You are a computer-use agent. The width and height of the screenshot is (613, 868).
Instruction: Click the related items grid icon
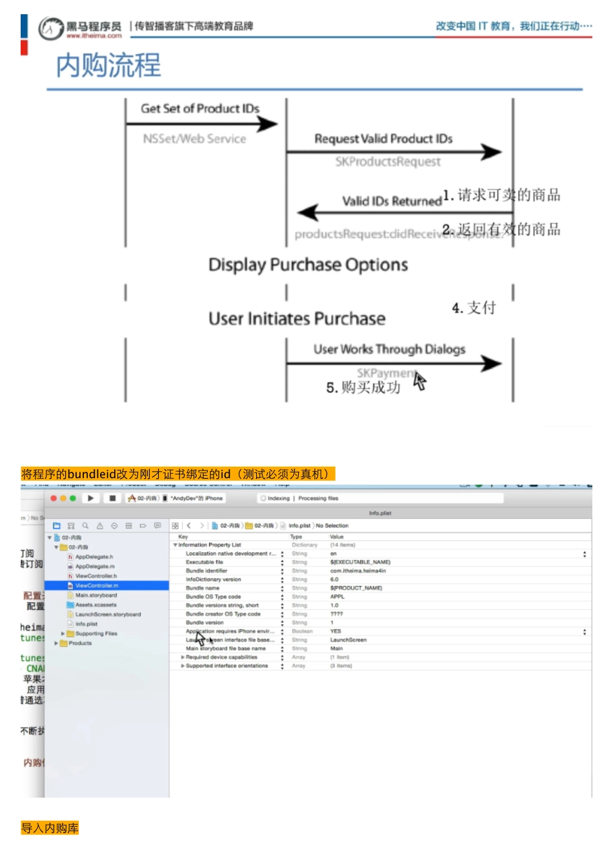pyautogui.click(x=176, y=526)
